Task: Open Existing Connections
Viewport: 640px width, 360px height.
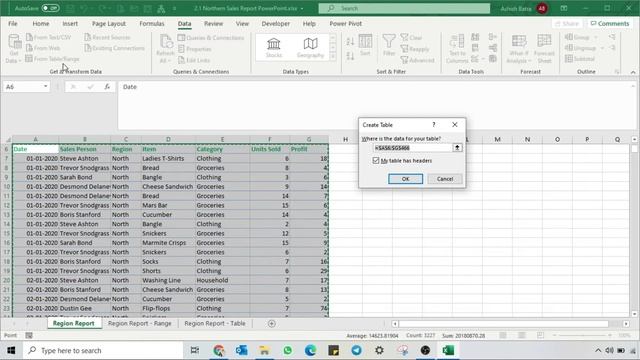Action: 114,48
